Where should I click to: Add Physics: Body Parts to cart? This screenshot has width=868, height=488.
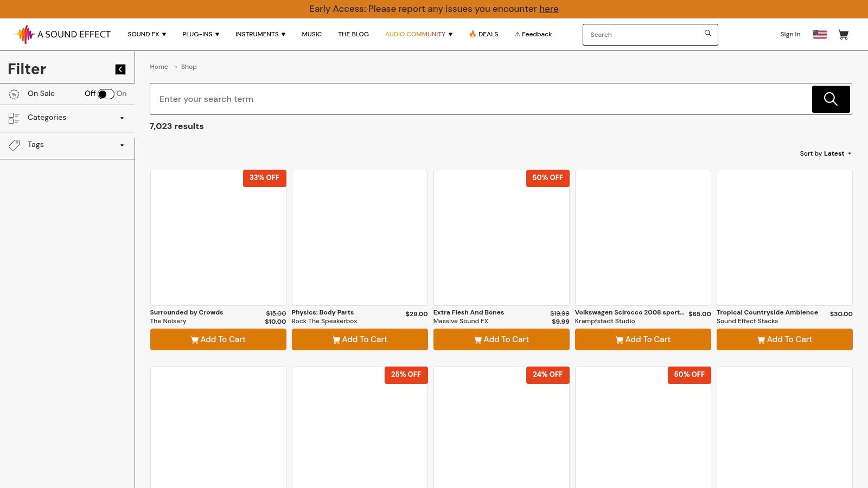click(x=360, y=339)
